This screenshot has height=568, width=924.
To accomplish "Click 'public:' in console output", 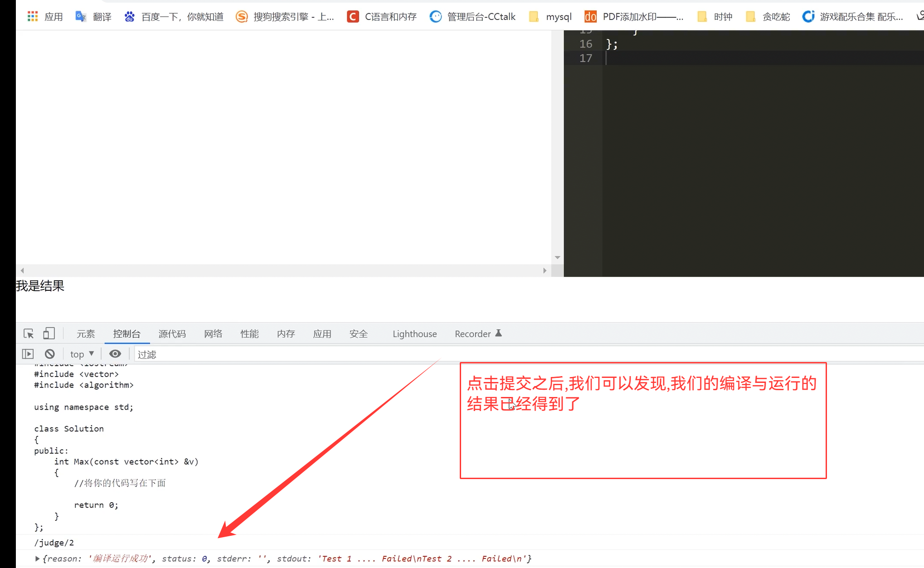I will 51,451.
